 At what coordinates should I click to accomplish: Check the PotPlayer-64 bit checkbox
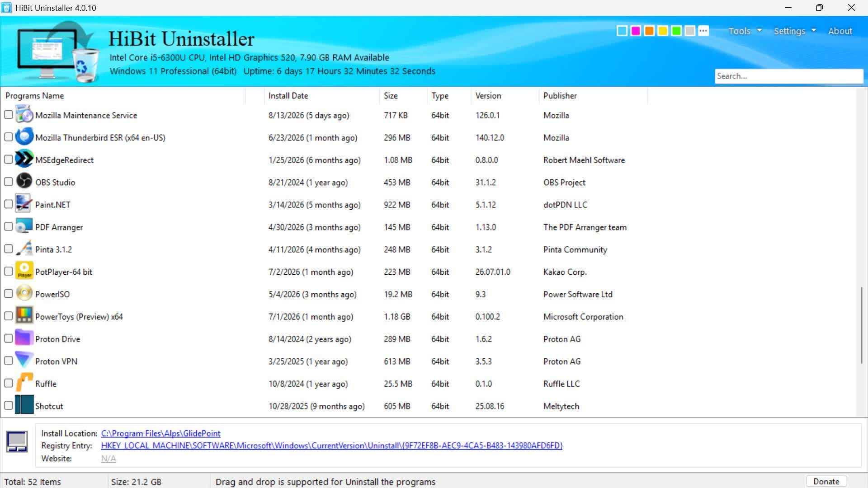tap(9, 271)
